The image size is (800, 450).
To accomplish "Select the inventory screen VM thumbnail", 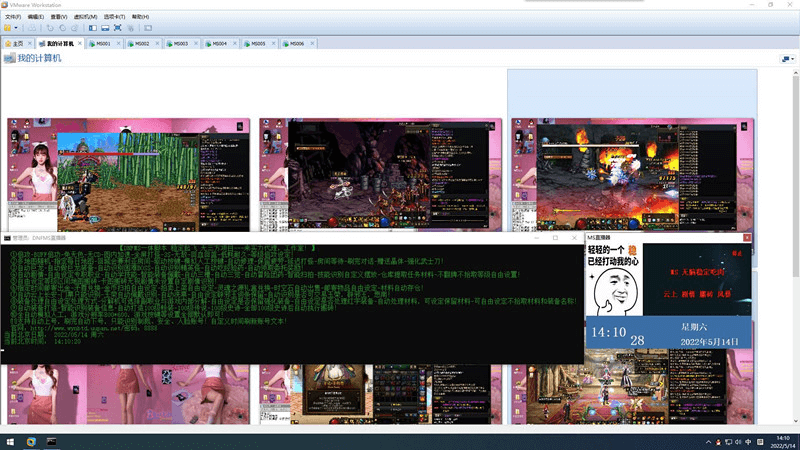I will tap(381, 394).
